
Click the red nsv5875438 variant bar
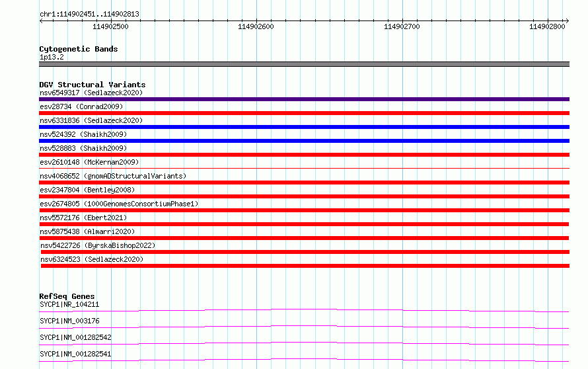pyautogui.click(x=304, y=238)
